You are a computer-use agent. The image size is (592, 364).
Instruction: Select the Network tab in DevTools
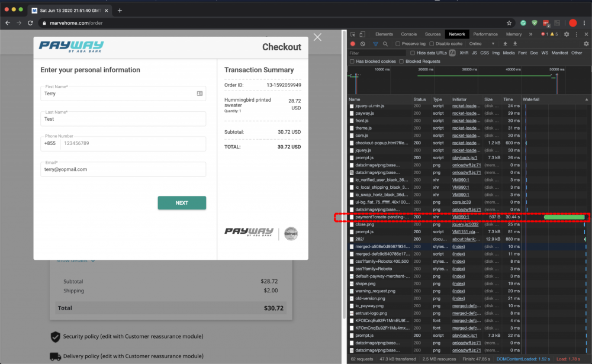[x=457, y=34]
